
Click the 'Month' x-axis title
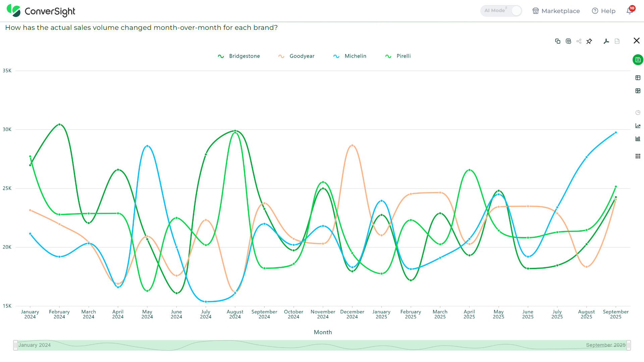[x=323, y=332]
